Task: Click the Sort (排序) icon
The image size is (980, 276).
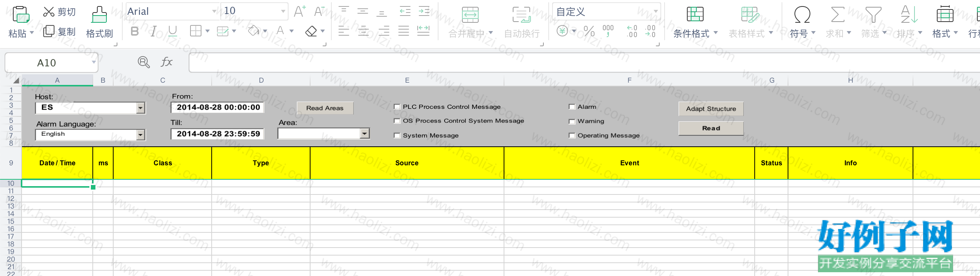Action: [909, 14]
